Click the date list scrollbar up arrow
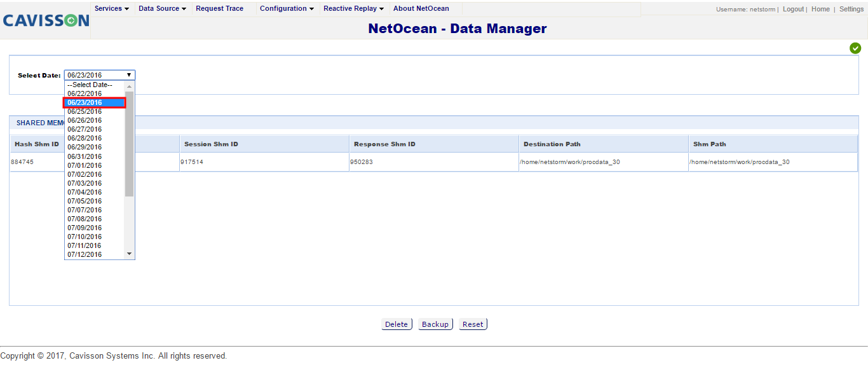 tap(130, 86)
